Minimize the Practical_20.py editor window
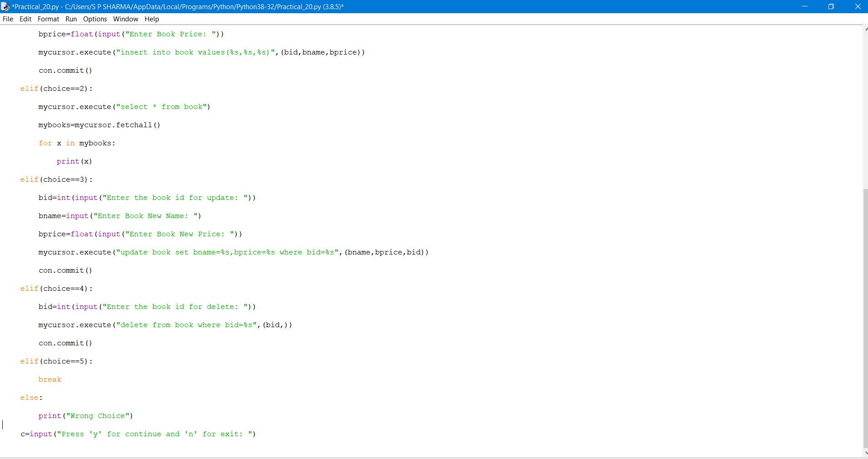868x459 pixels. (805, 6)
